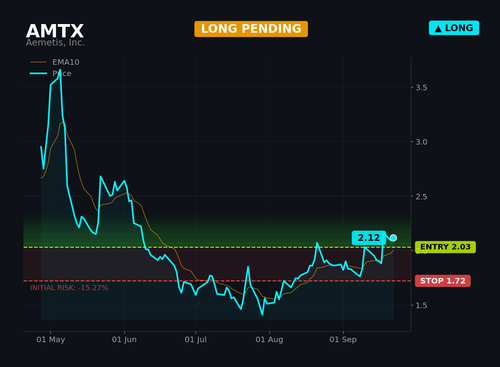Click the last price dot marker

coord(393,238)
